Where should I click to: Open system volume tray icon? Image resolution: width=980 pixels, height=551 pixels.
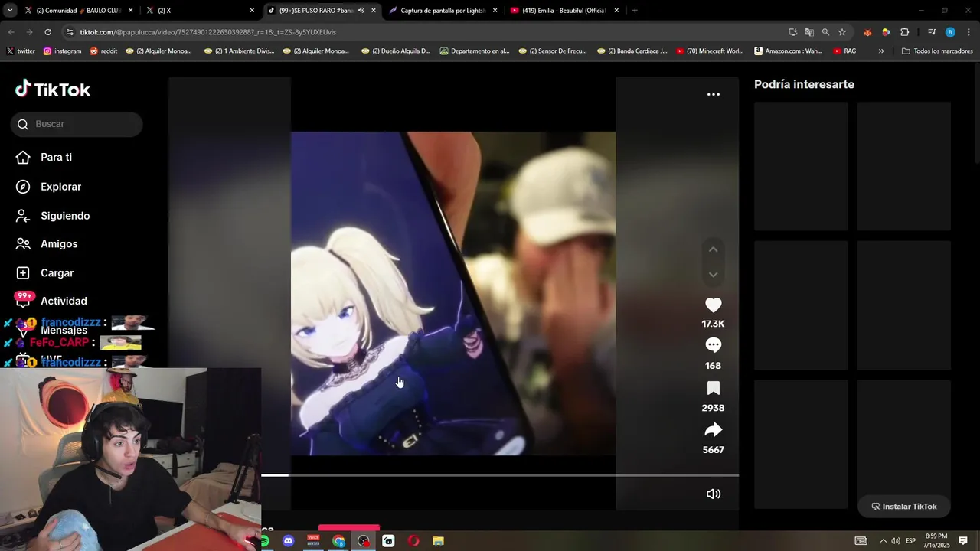tap(896, 541)
